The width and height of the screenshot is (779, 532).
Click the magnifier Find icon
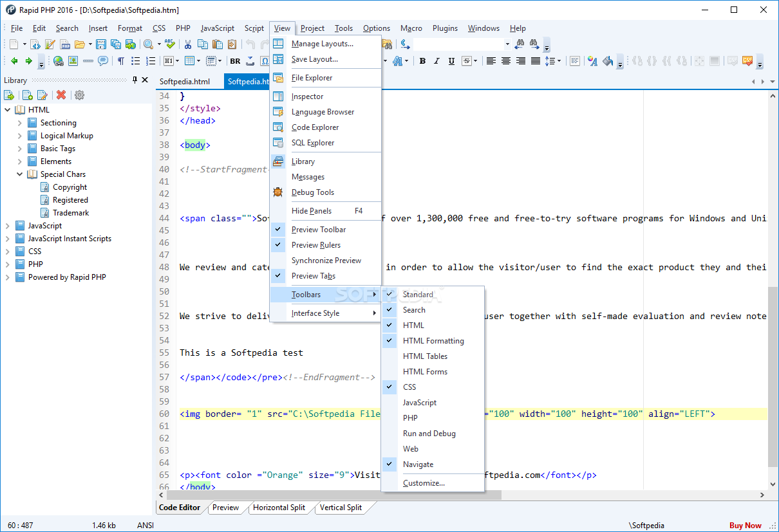coord(148,44)
